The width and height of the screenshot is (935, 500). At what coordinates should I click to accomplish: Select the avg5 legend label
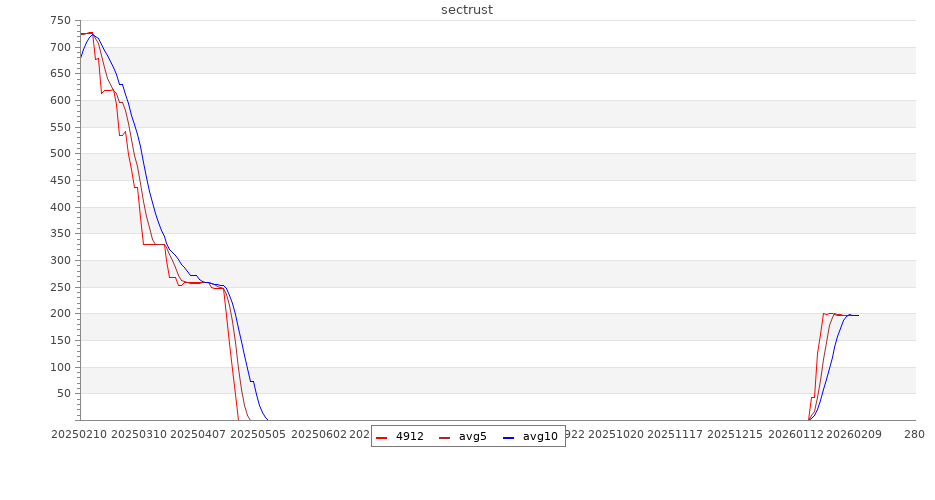click(x=472, y=437)
